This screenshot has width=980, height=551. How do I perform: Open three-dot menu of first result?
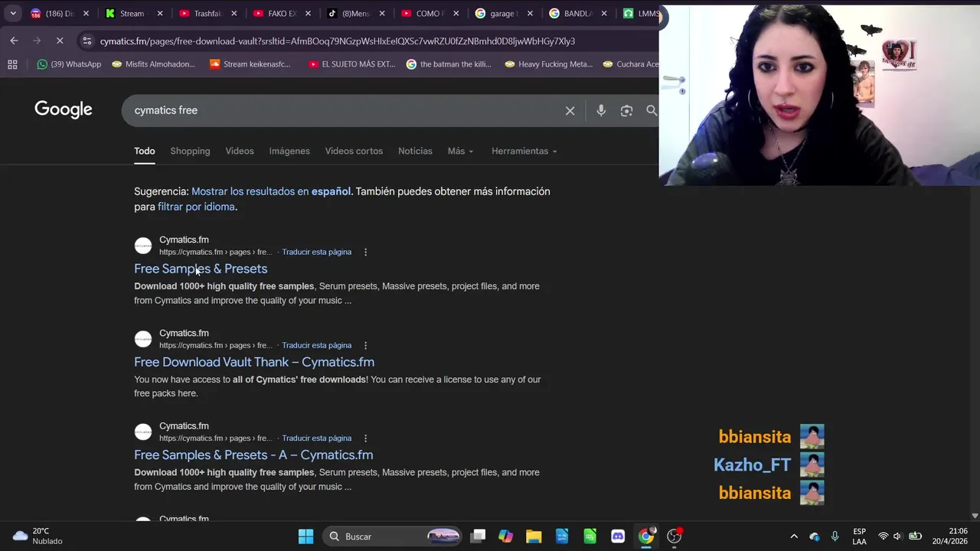pyautogui.click(x=365, y=252)
